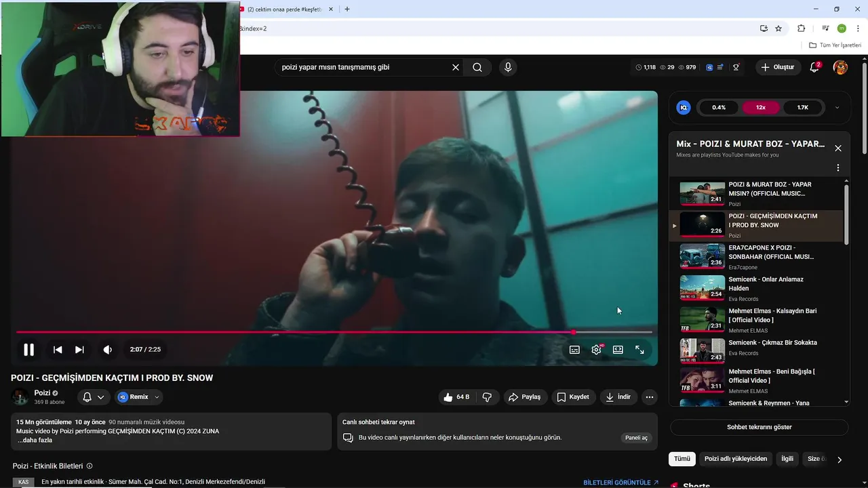Open the player settings gear

coord(597,350)
